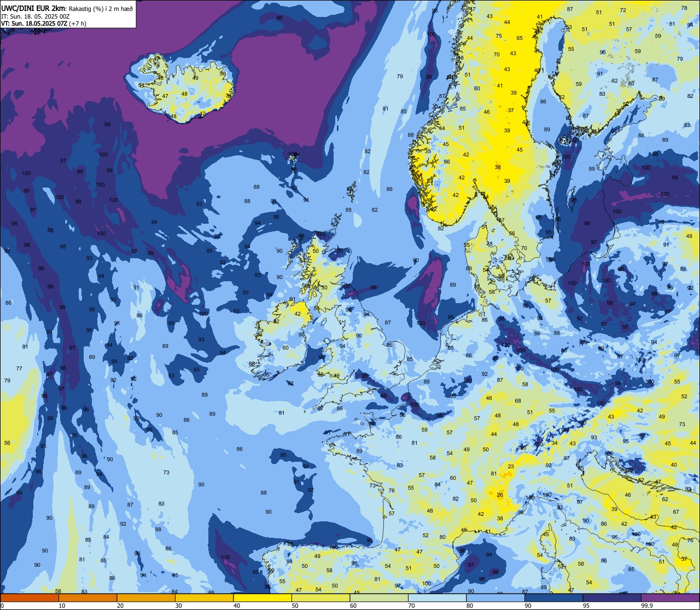Click the bright yellow 40–50 legend segment
The width and height of the screenshot is (700, 610).
262,597
